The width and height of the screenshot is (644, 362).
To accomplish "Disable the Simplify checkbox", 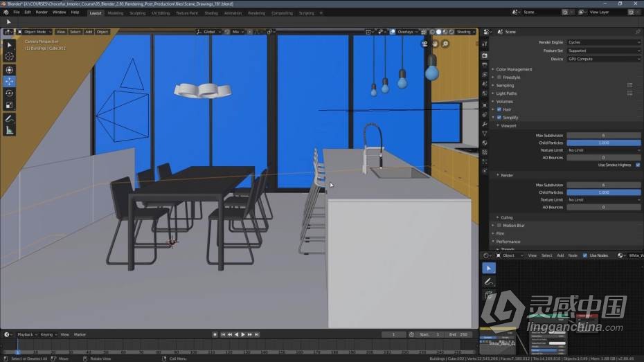I will [x=499, y=118].
